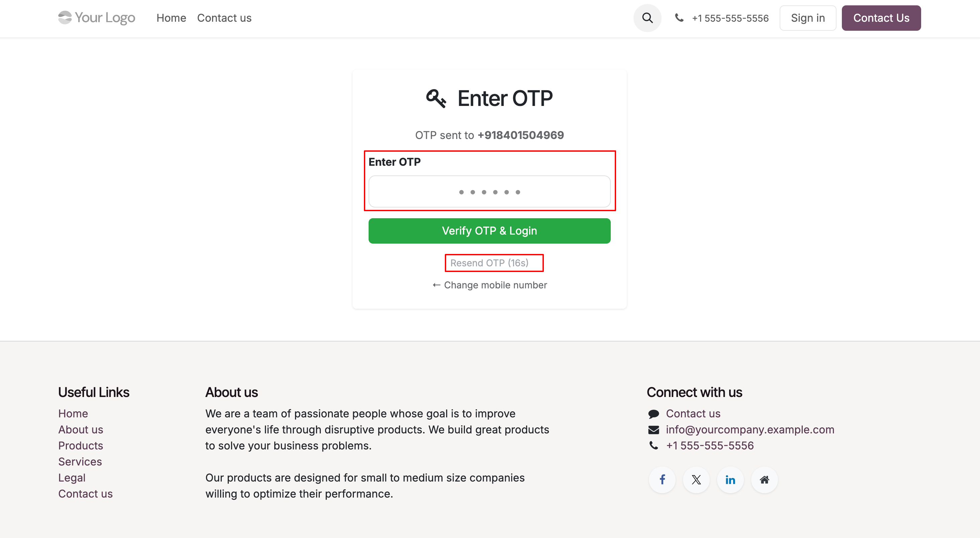The height and width of the screenshot is (538, 980).
Task: Click the LinkedIn social icon
Action: 730,480
